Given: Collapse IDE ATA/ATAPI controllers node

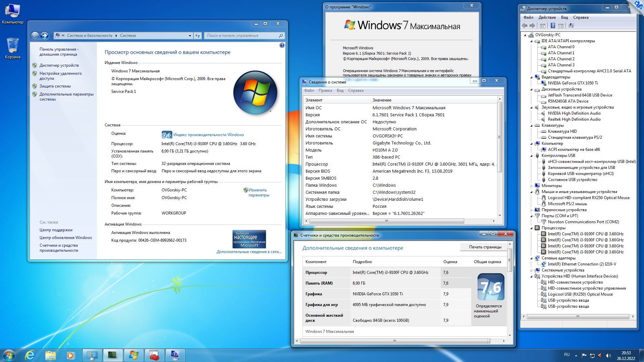Looking at the screenshot, I should [x=531, y=41].
